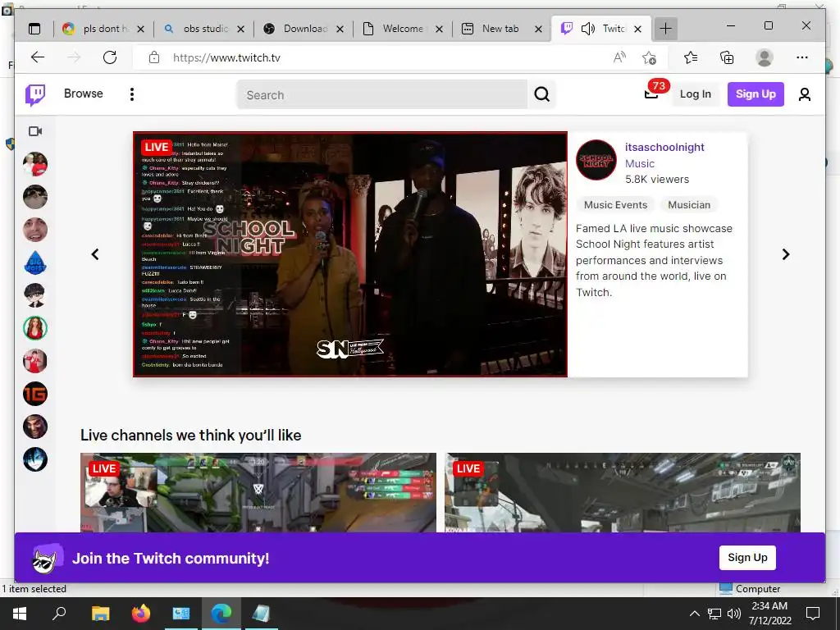The image size is (840, 630).
Task: Open the Big Moist blue sidebar channel avatar
Action: pyautogui.click(x=35, y=262)
